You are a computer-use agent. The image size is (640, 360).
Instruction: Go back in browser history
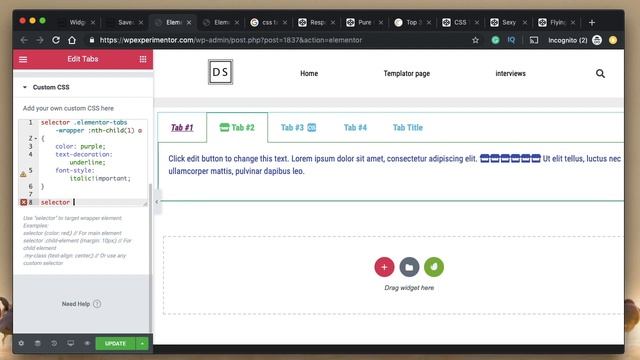(x=24, y=40)
